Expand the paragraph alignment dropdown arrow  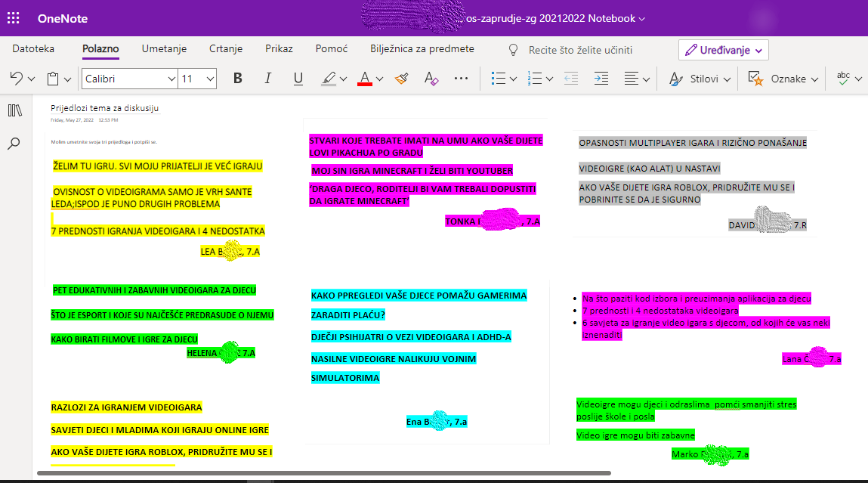click(x=646, y=79)
